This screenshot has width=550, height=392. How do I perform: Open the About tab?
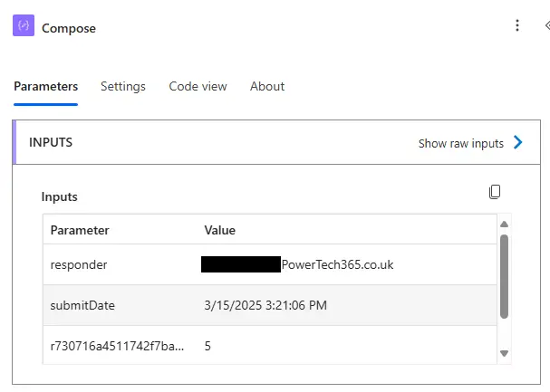tap(267, 87)
